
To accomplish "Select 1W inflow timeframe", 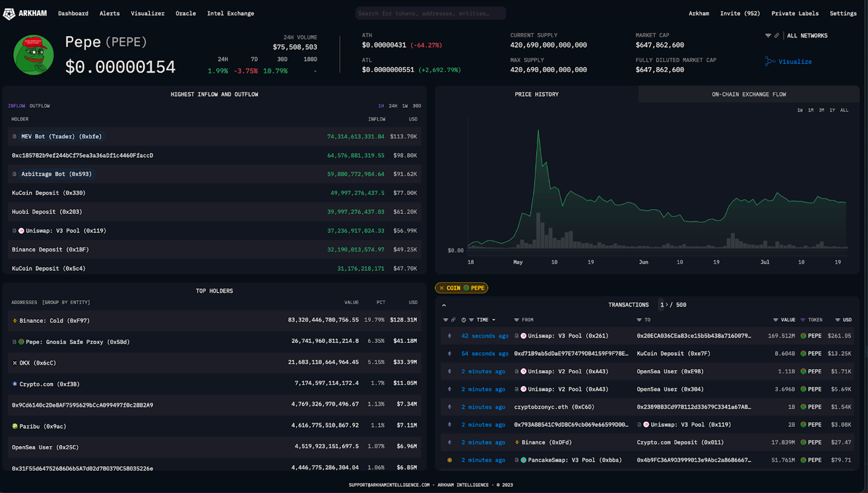I will (x=405, y=106).
